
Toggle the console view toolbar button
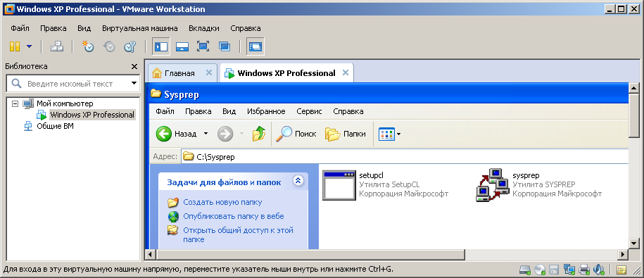[255, 46]
